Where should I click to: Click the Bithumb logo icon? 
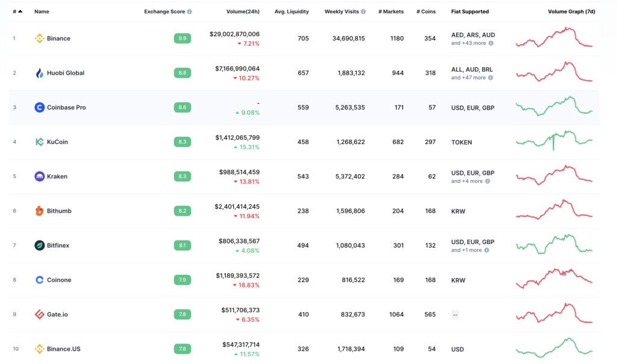(40, 211)
